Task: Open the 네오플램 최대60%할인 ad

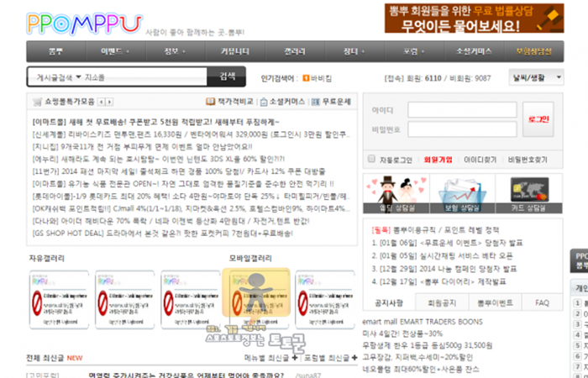Action: (x=420, y=369)
